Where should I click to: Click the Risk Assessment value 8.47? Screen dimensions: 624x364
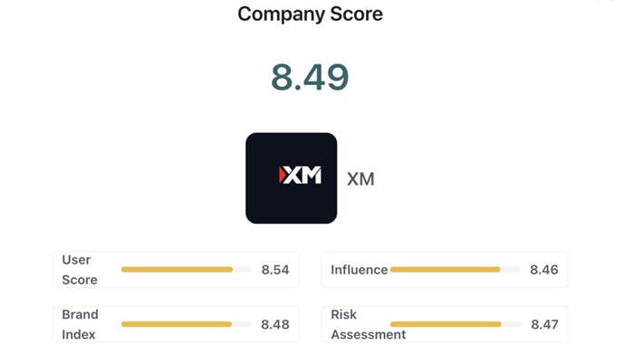tap(544, 324)
